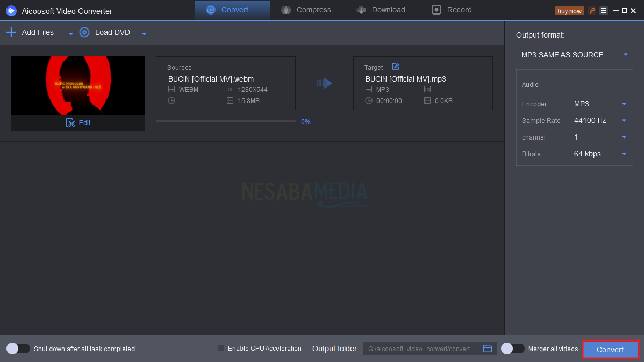The width and height of the screenshot is (644, 362).
Task: Click the buy now button
Action: (x=569, y=11)
